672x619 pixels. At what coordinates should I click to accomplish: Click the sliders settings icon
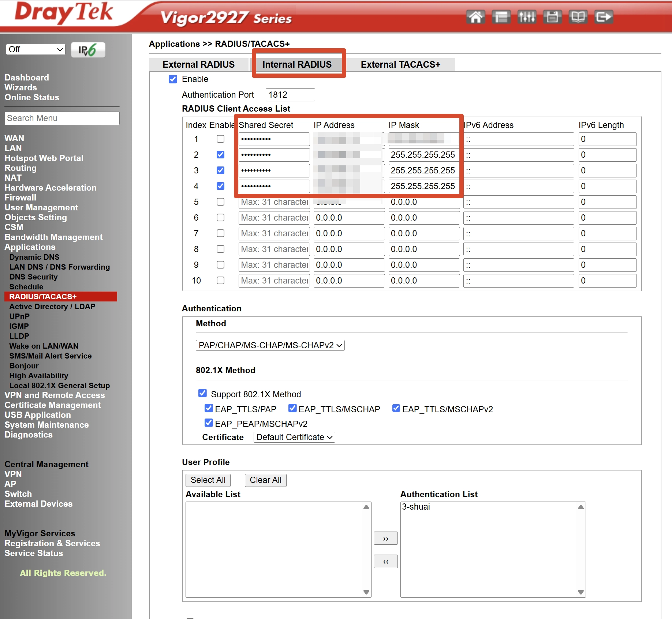[x=527, y=17]
